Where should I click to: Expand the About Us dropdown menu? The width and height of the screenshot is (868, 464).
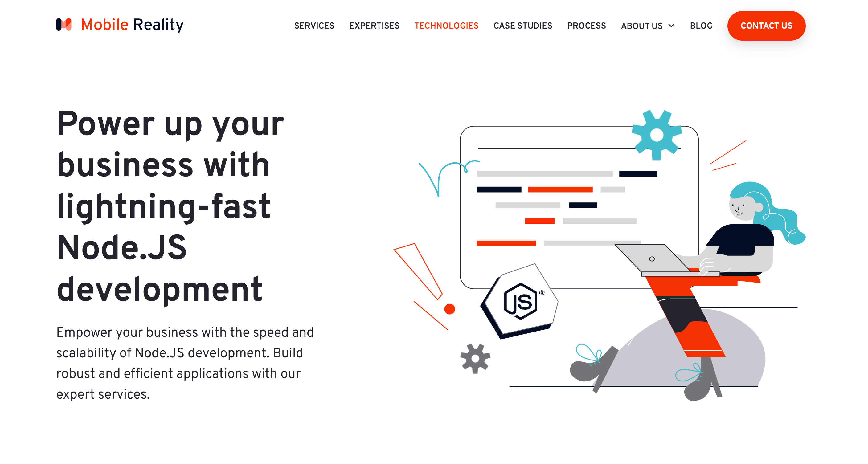click(x=647, y=26)
